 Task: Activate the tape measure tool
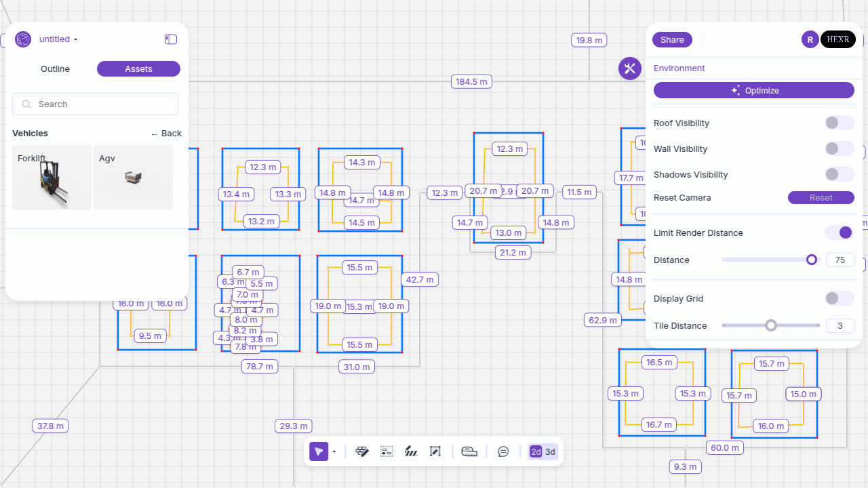point(469,451)
